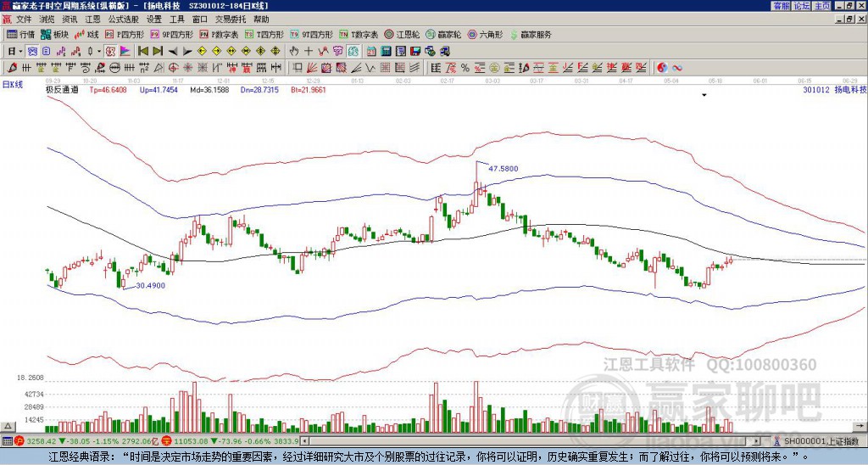868x465 pixels.
Task: Expand the candlestick style dropdown arrow
Action: point(99,51)
